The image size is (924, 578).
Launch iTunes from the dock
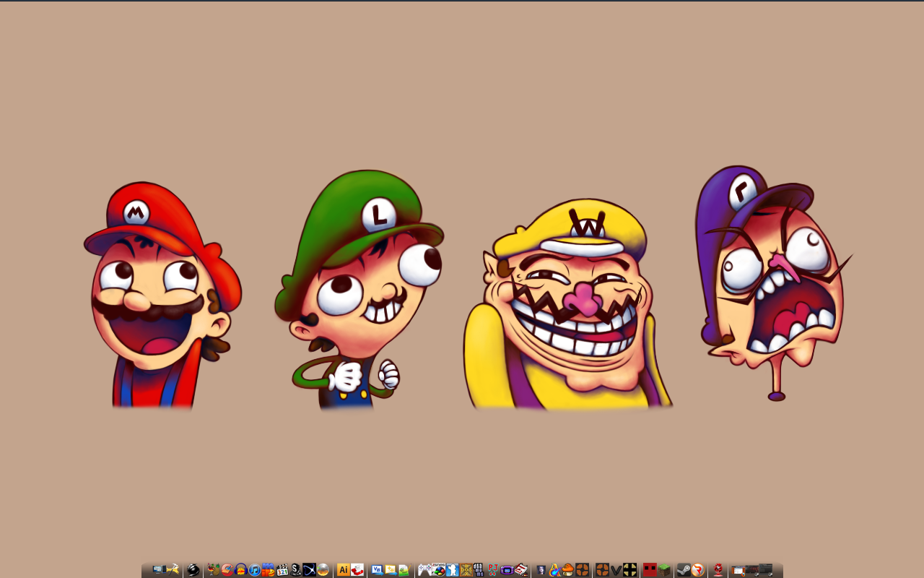tap(255, 570)
